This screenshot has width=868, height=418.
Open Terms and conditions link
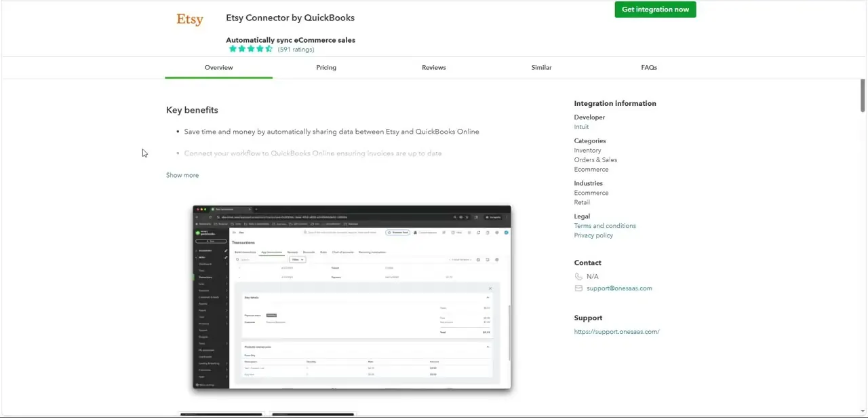point(605,226)
